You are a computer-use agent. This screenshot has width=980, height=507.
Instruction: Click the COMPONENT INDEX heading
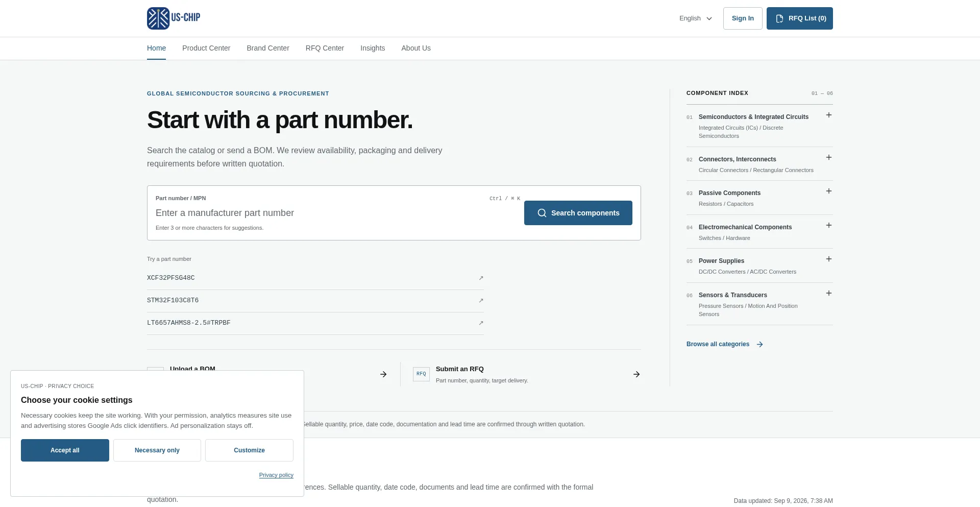click(717, 93)
